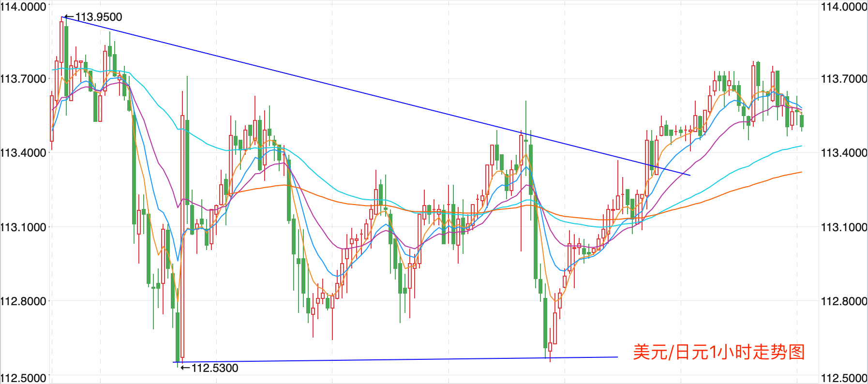
Task: Click the blue horizontal support line
Action: [395, 359]
